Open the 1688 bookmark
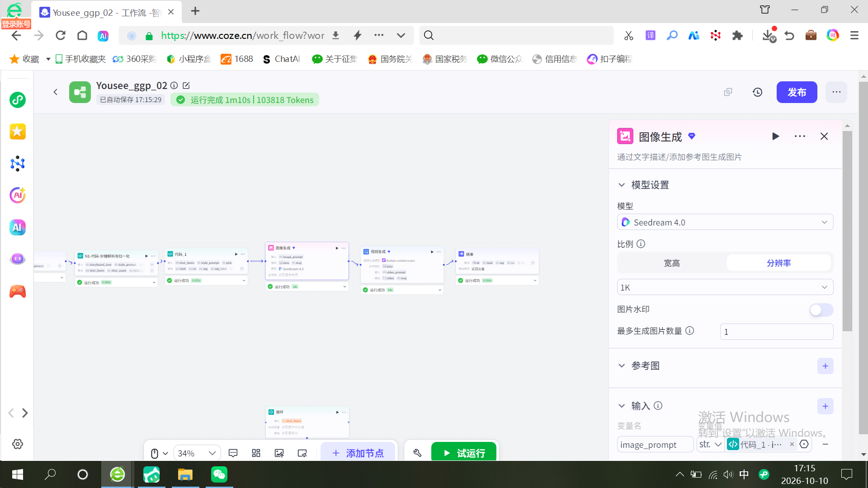The width and height of the screenshot is (868, 488). click(237, 59)
